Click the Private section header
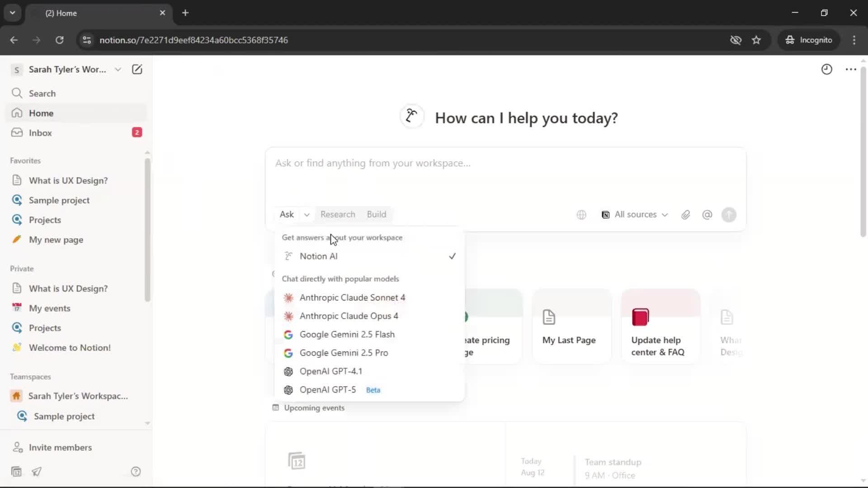The width and height of the screenshot is (868, 488). [22, 269]
